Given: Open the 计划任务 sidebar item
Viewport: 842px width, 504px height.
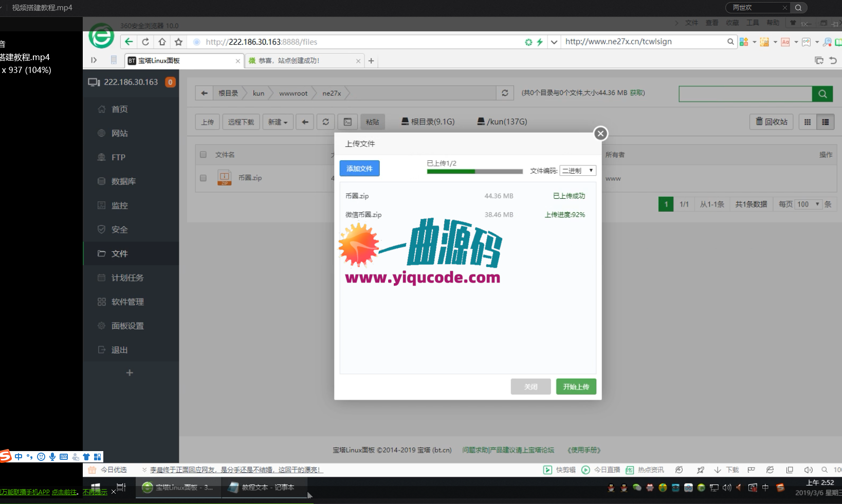Looking at the screenshot, I should [131, 278].
